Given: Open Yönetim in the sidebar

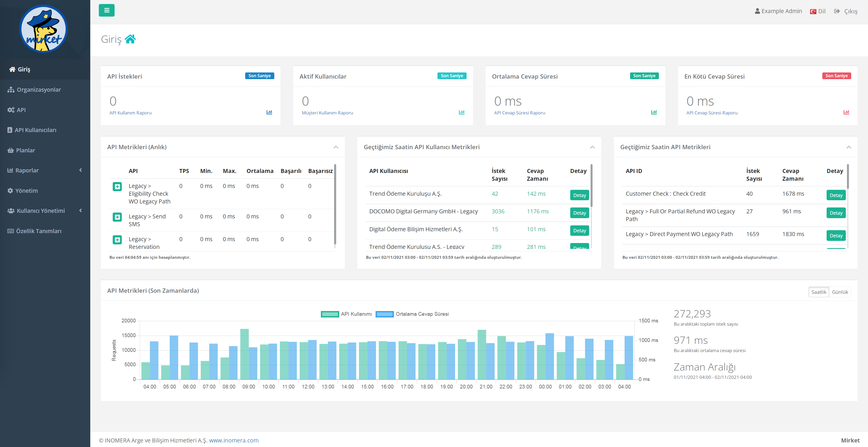Looking at the screenshot, I should [x=45, y=191].
